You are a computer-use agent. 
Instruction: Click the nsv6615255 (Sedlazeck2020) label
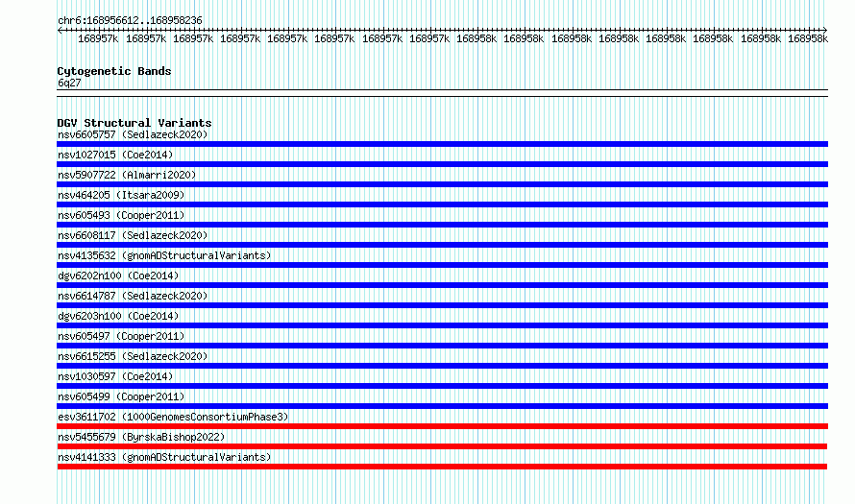133,356
